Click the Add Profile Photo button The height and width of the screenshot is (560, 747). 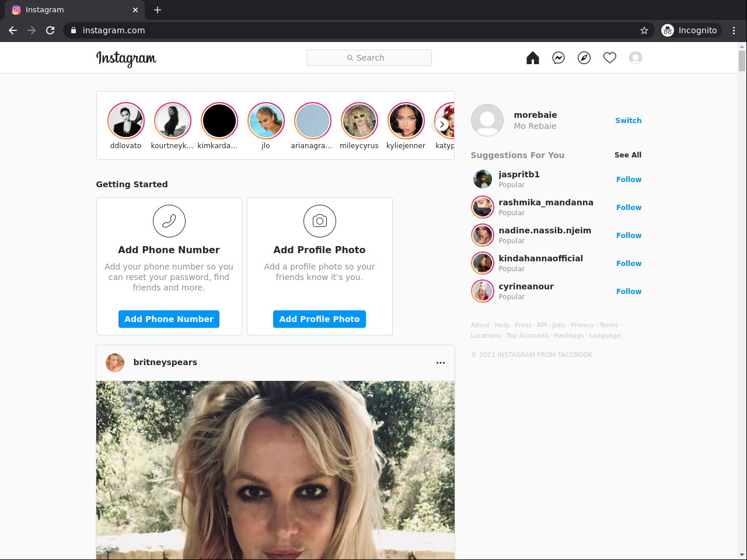[x=319, y=319]
